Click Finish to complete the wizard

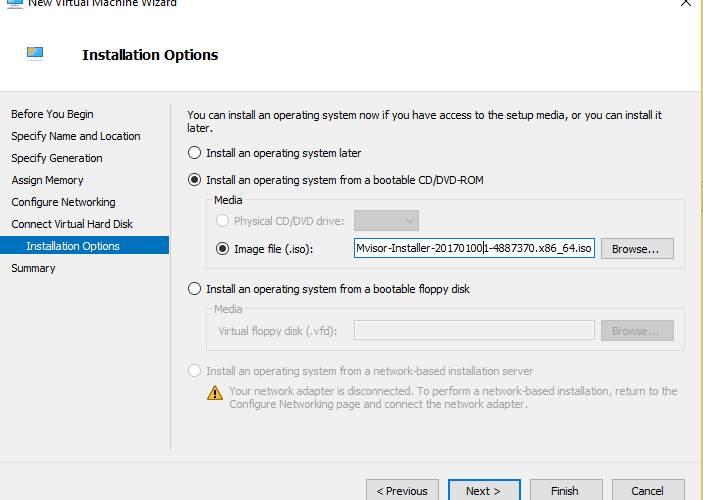566,490
